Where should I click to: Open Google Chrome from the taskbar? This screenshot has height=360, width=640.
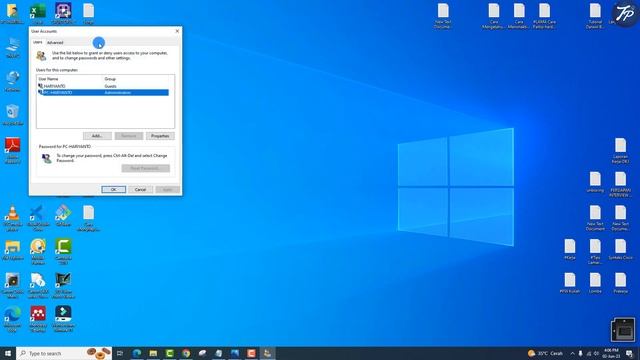pos(186,353)
